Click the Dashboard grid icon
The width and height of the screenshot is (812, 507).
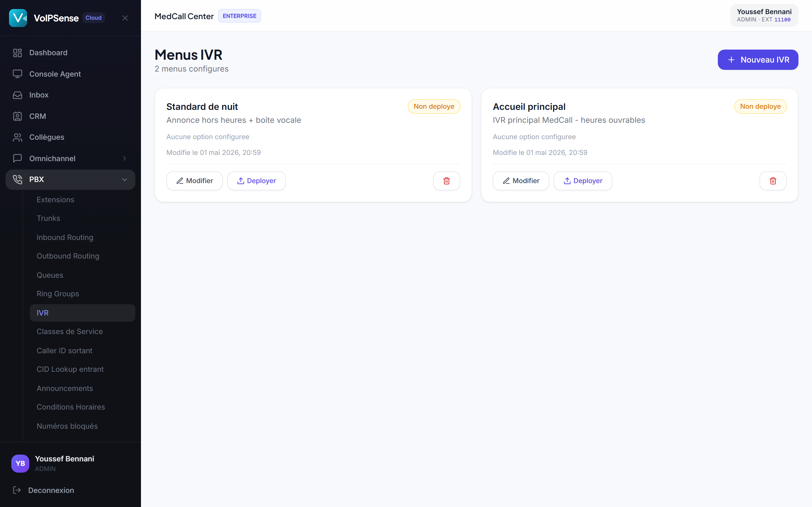click(x=17, y=53)
